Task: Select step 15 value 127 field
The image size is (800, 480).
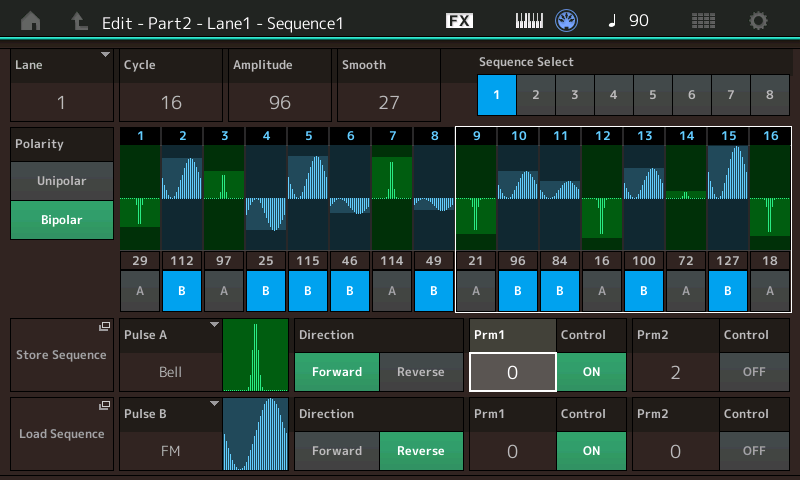Action: (x=728, y=260)
